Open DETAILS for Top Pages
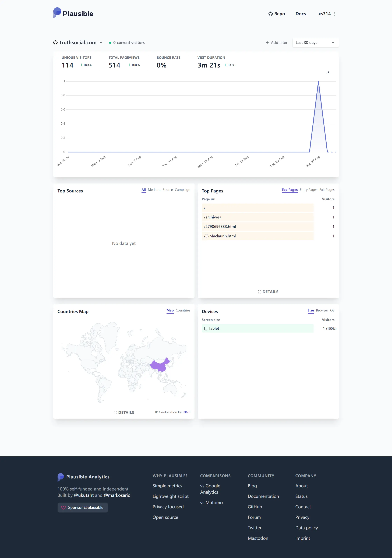This screenshot has height=558, width=392. tap(268, 292)
